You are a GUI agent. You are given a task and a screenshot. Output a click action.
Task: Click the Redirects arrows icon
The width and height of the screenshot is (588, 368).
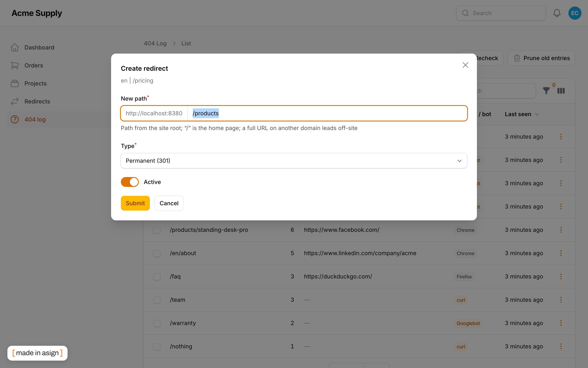(x=14, y=101)
